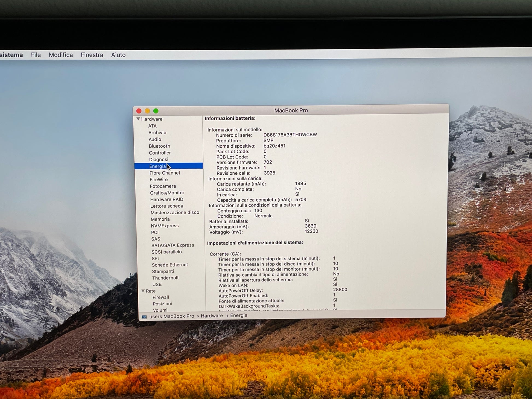Close the MacBook Pro window
Viewport: 532px width, 399px height.
click(139, 111)
